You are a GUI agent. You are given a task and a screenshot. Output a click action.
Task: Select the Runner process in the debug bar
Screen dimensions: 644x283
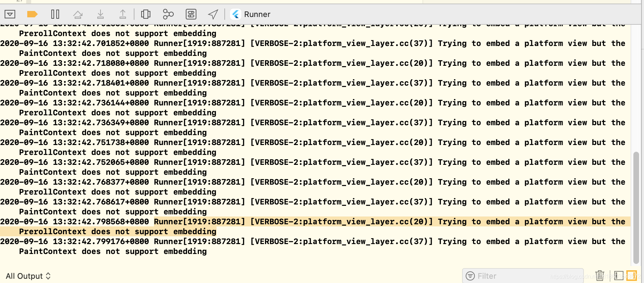[x=251, y=14]
